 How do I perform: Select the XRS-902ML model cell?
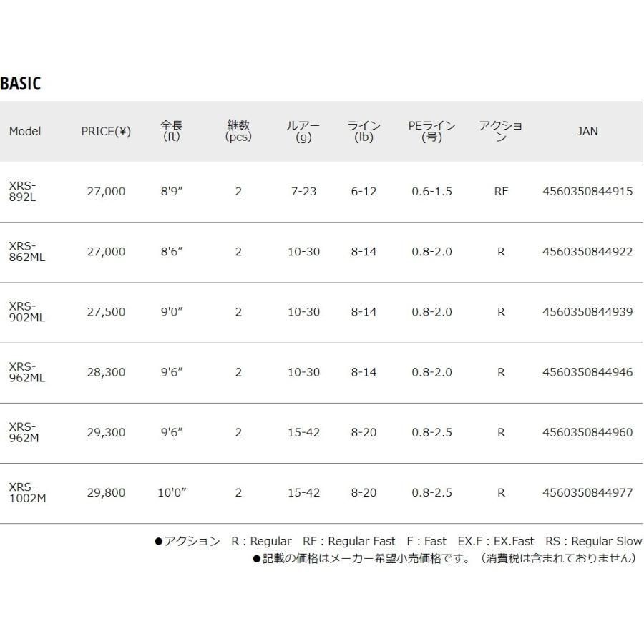(26, 312)
